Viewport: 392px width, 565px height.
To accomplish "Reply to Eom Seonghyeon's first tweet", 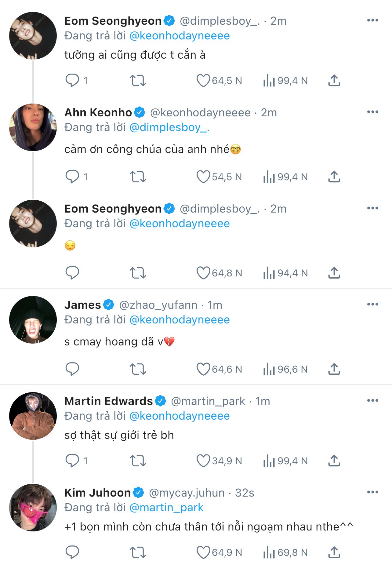I will tap(72, 81).
